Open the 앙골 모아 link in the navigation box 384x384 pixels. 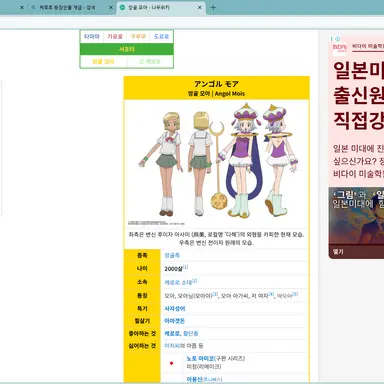coord(103,61)
